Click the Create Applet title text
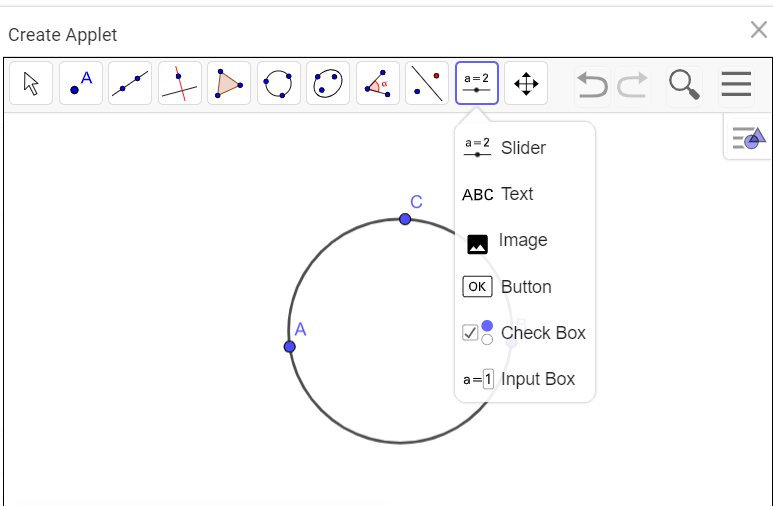This screenshot has width=773, height=506. click(63, 35)
